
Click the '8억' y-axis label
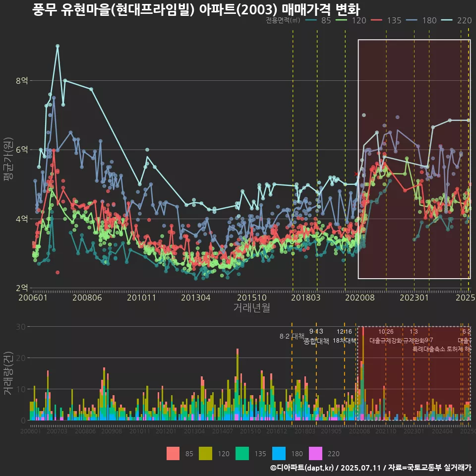[22, 80]
